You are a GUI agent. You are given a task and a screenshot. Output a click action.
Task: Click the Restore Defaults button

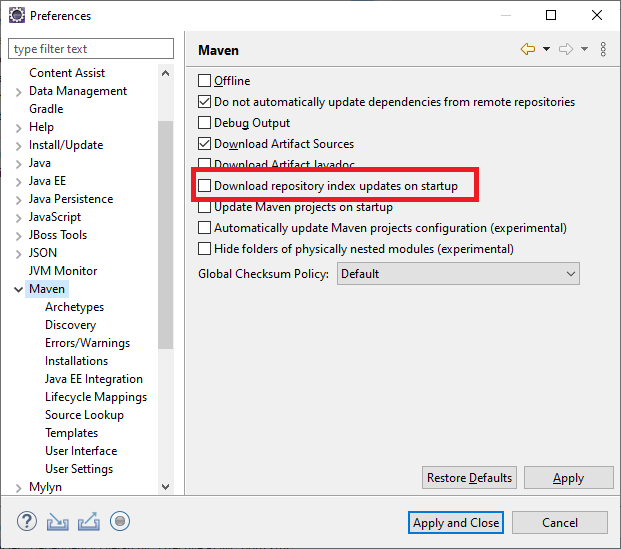click(469, 478)
